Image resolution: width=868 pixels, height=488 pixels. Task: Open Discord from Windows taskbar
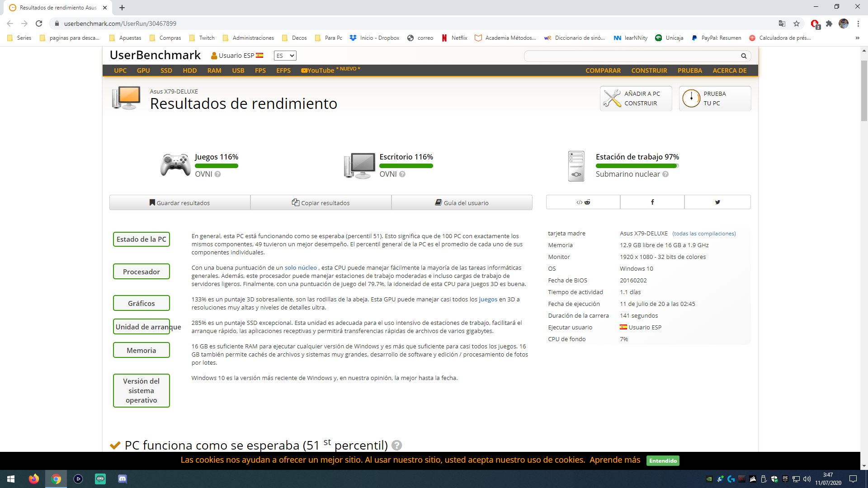(123, 479)
